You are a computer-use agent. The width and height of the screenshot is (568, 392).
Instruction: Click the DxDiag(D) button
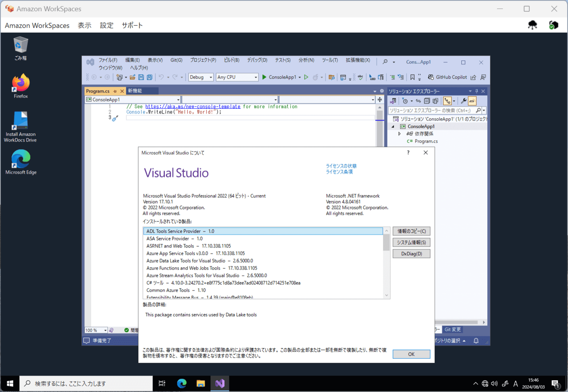click(x=411, y=254)
